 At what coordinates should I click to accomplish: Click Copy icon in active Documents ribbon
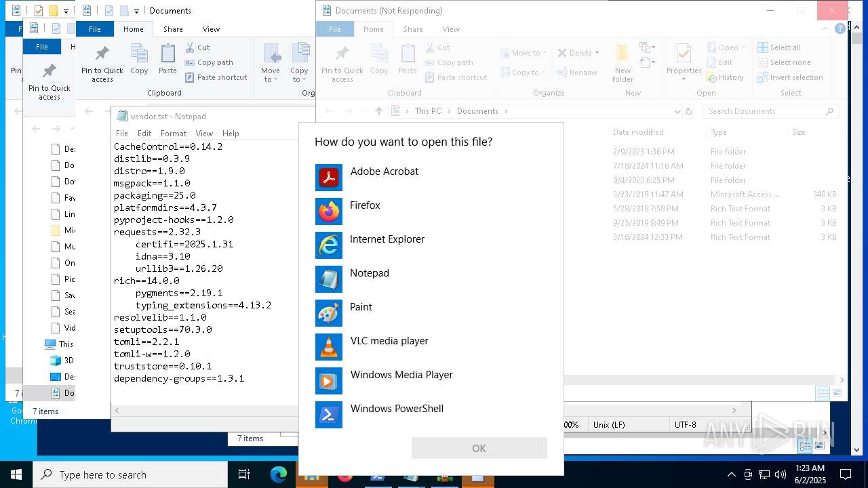pyautogui.click(x=139, y=58)
